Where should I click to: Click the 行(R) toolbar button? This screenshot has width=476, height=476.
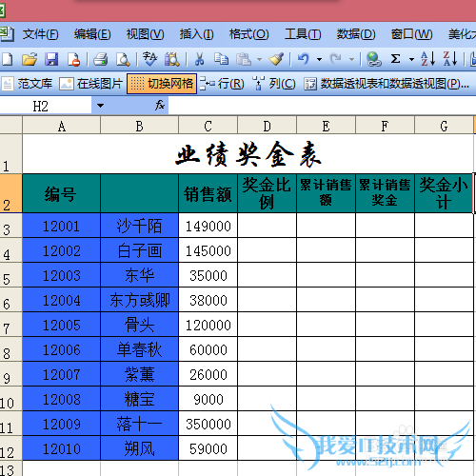[x=222, y=84]
